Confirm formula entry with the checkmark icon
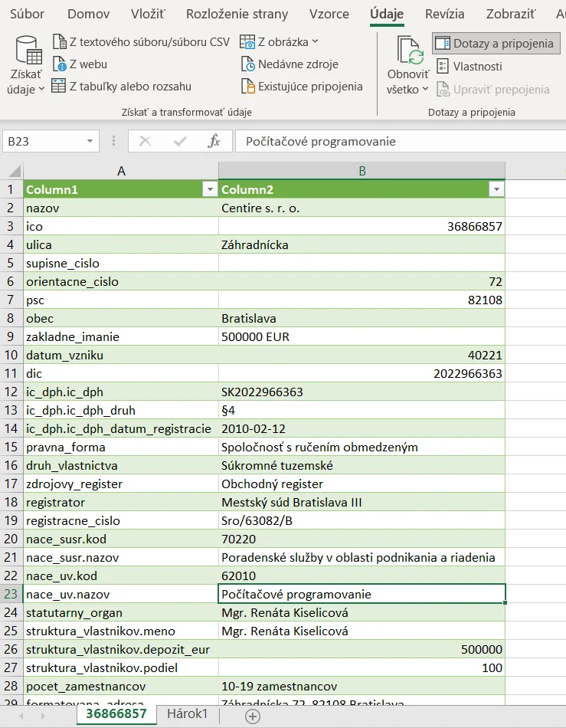The image size is (566, 728). point(180,141)
